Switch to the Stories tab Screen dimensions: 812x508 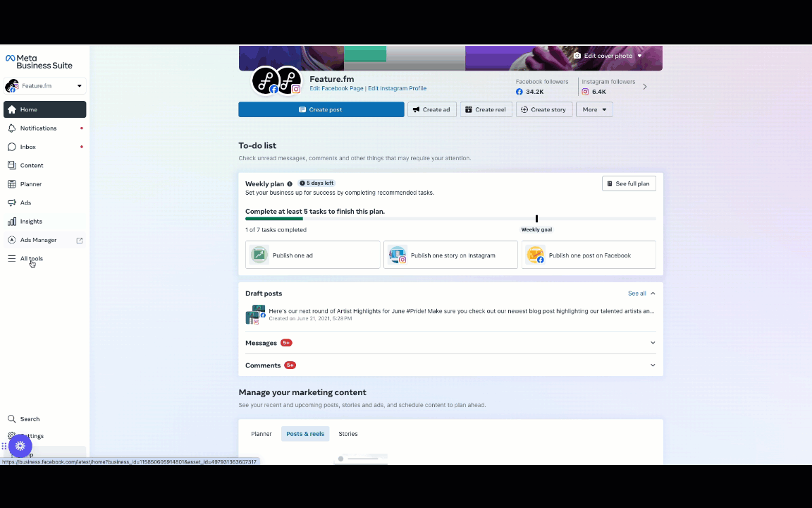348,434
